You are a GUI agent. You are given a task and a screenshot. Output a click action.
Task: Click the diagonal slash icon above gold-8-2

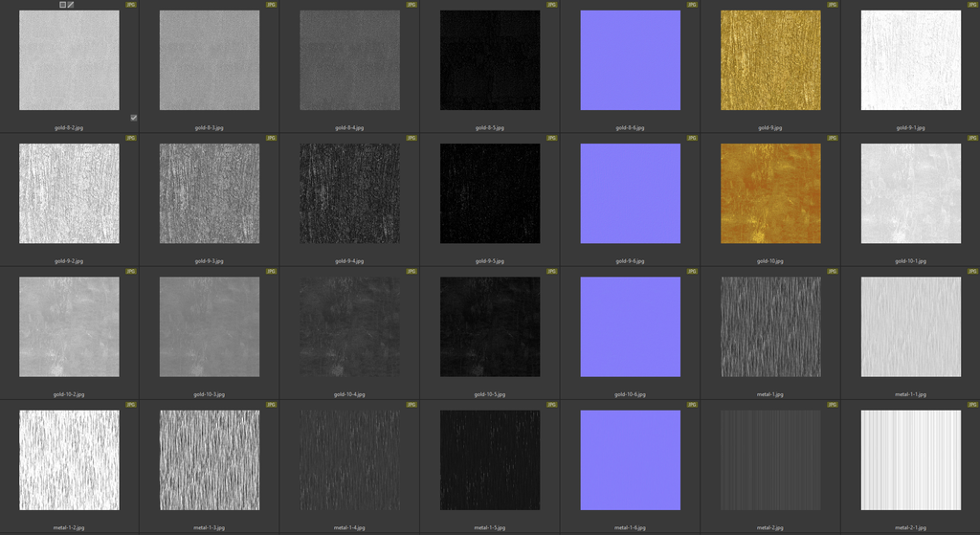tap(71, 5)
